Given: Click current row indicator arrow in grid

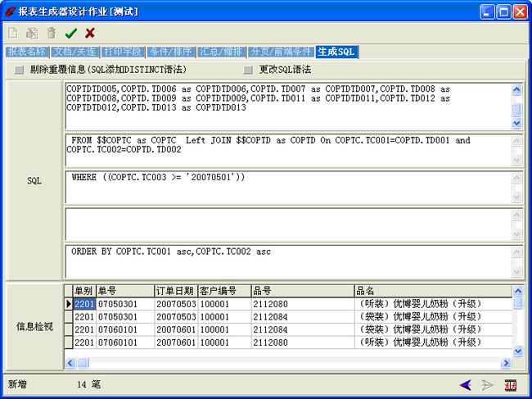Looking at the screenshot, I should coord(69,304).
